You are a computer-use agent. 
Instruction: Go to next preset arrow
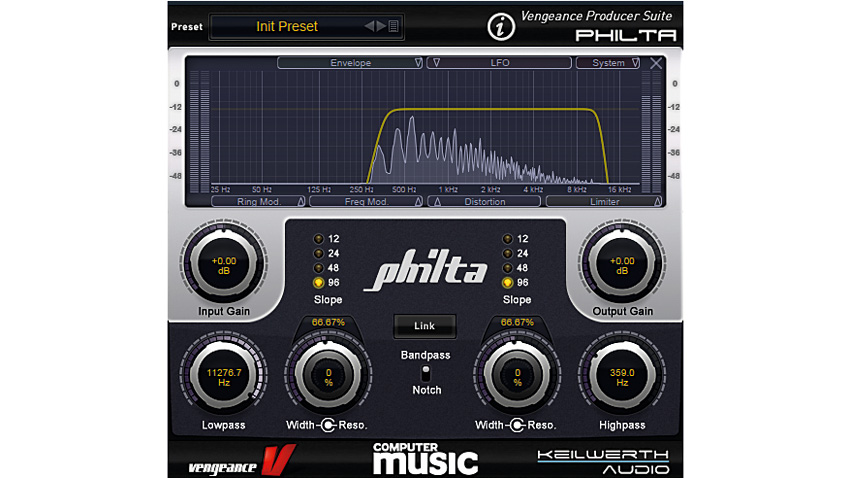pyautogui.click(x=381, y=26)
